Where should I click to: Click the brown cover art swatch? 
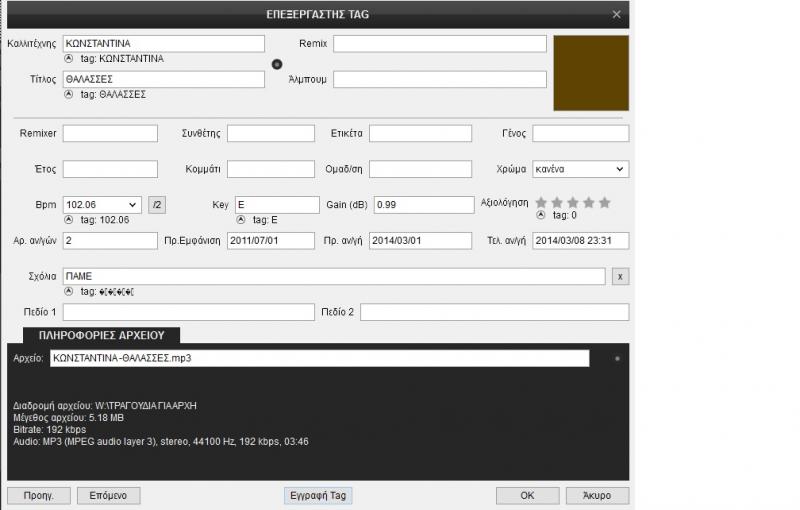pyautogui.click(x=591, y=73)
